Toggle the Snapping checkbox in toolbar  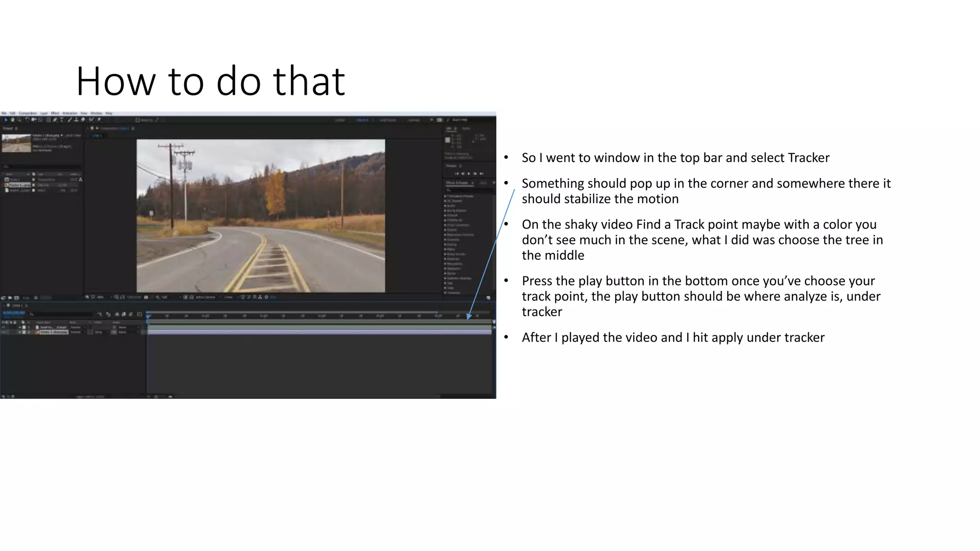[x=138, y=120]
